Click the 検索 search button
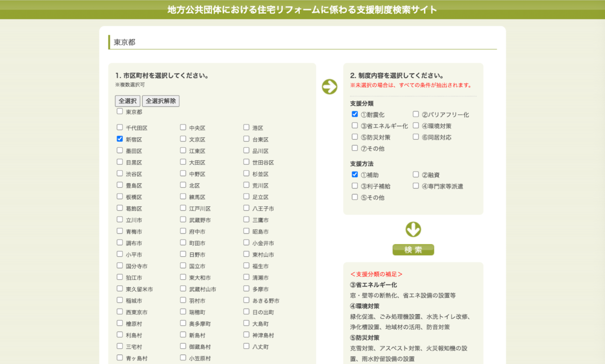Screen dimensions: 605x364 pos(413,250)
